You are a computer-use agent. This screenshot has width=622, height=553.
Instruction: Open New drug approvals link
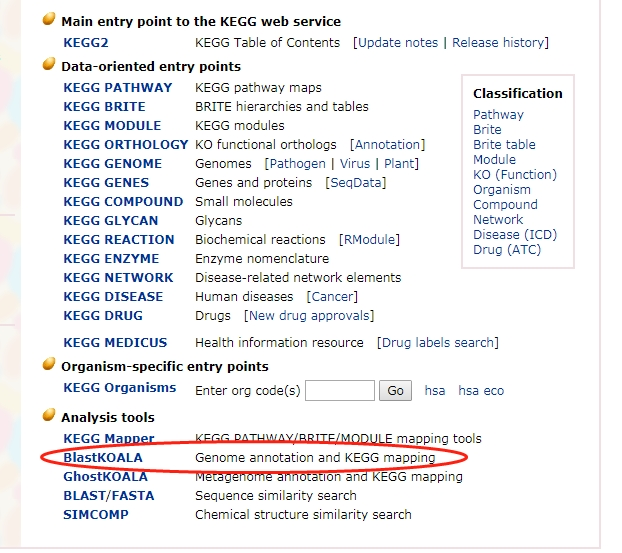(x=310, y=316)
